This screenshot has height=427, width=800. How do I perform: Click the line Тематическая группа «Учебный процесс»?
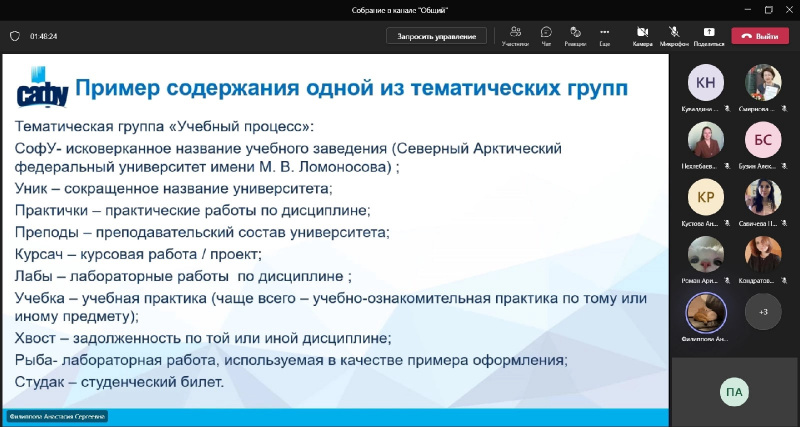(164, 126)
